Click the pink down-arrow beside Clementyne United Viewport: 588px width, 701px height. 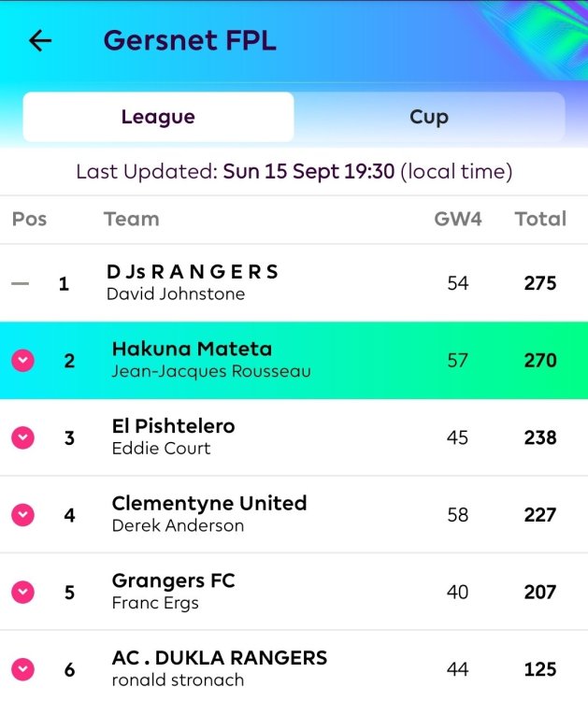coord(22,515)
